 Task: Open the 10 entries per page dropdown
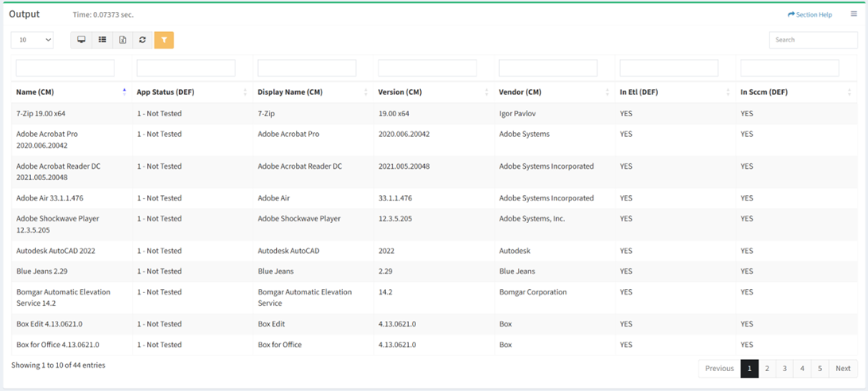point(32,40)
